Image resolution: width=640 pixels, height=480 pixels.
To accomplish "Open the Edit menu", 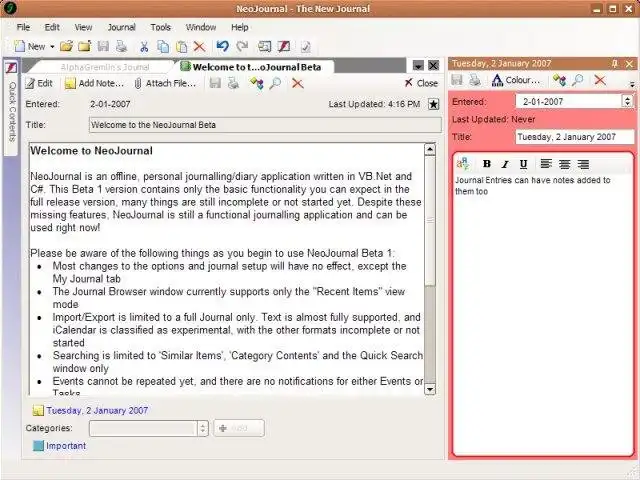I will pyautogui.click(x=52, y=27).
